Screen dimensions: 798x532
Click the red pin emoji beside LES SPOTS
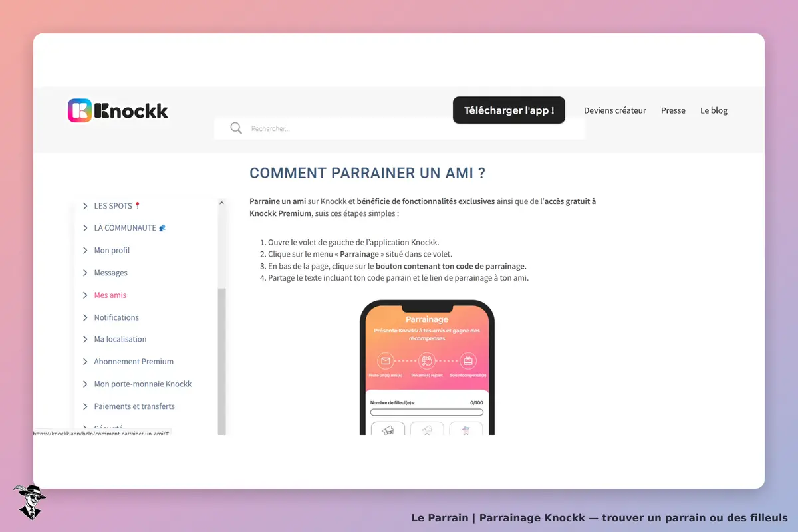pyautogui.click(x=138, y=206)
